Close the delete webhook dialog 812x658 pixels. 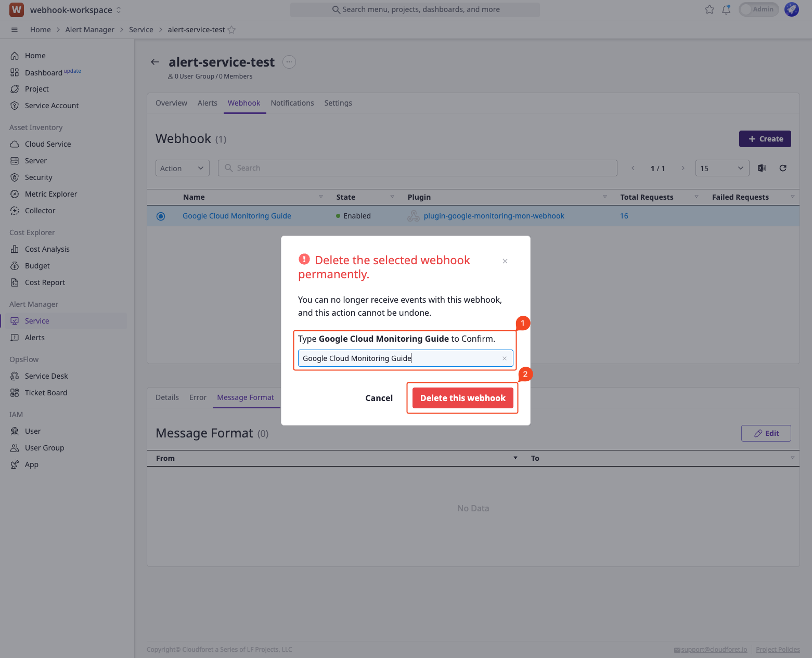click(x=505, y=261)
